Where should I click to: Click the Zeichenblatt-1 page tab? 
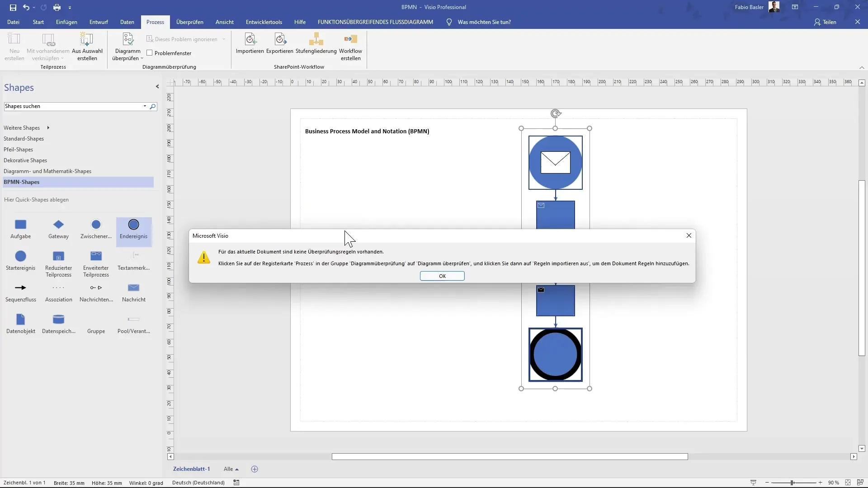coord(192,469)
